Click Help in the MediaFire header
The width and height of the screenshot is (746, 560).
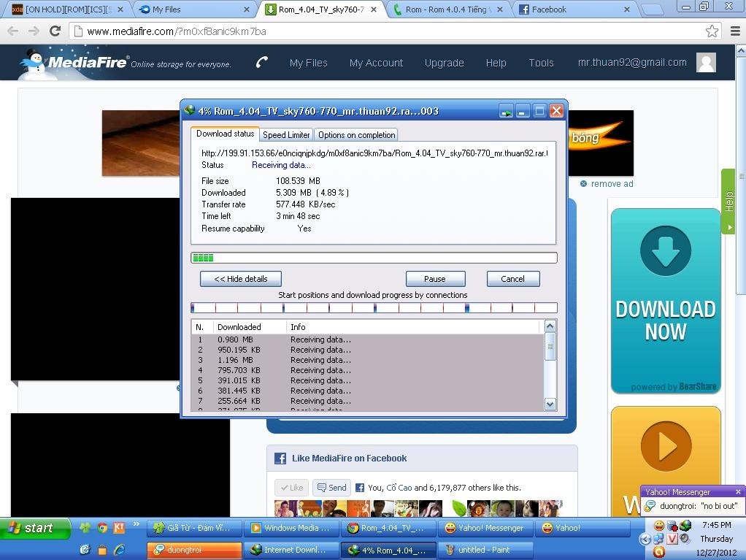coord(496,63)
